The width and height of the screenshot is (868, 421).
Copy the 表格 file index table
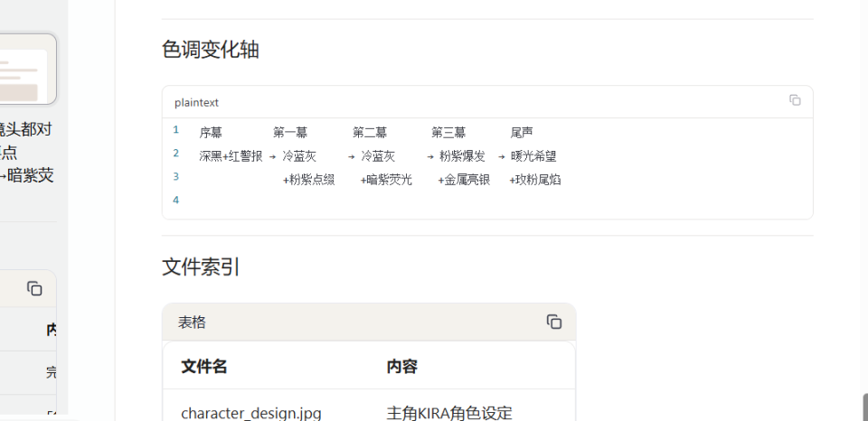pyautogui.click(x=554, y=322)
